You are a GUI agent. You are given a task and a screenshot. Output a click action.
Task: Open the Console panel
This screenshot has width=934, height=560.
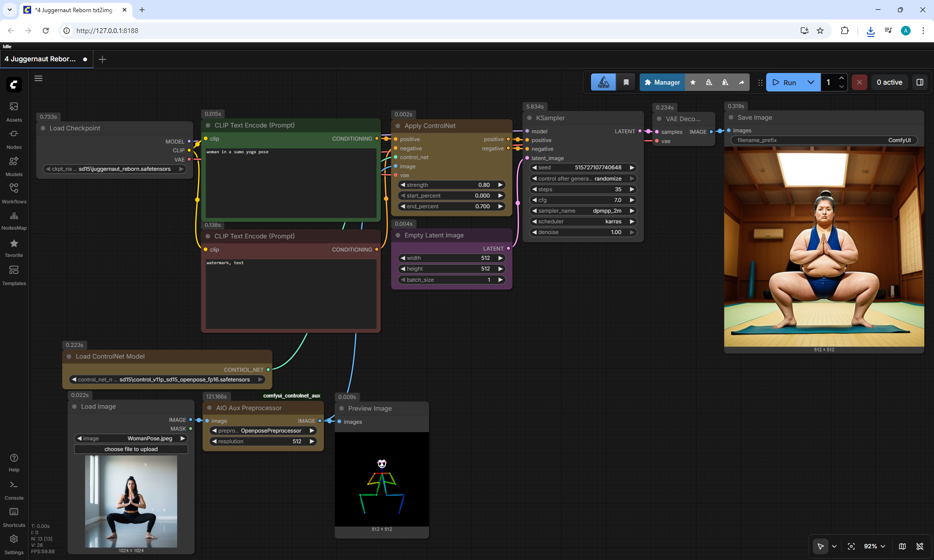(14, 490)
